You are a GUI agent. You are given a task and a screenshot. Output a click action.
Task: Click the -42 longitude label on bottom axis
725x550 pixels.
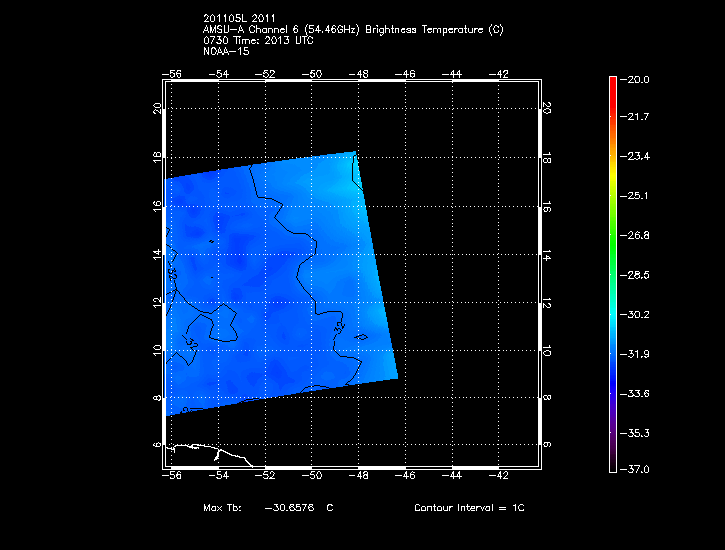pos(498,475)
